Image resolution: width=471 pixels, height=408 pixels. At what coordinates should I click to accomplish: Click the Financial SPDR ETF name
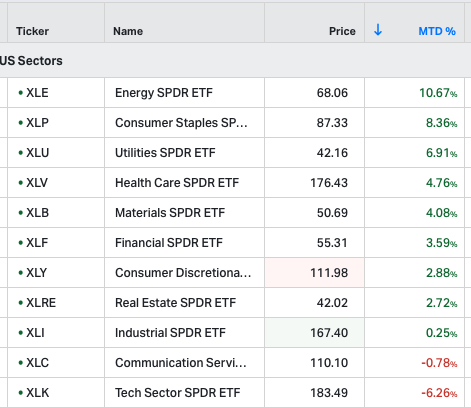coord(169,243)
